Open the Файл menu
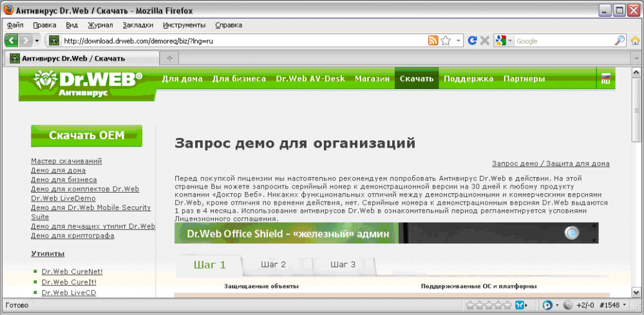 15,25
